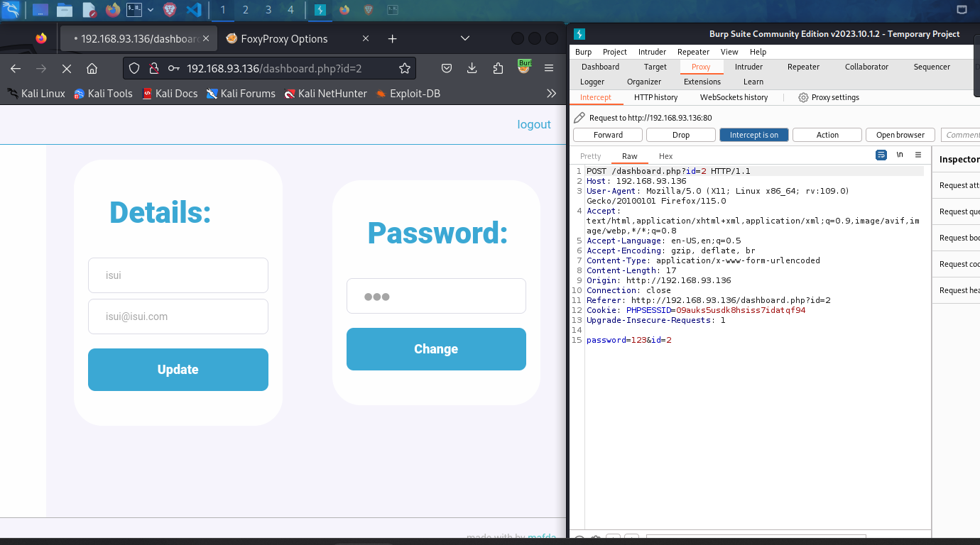This screenshot has height=545, width=980.
Task: Open the Firefox extensions puzzle icon
Action: (x=498, y=69)
